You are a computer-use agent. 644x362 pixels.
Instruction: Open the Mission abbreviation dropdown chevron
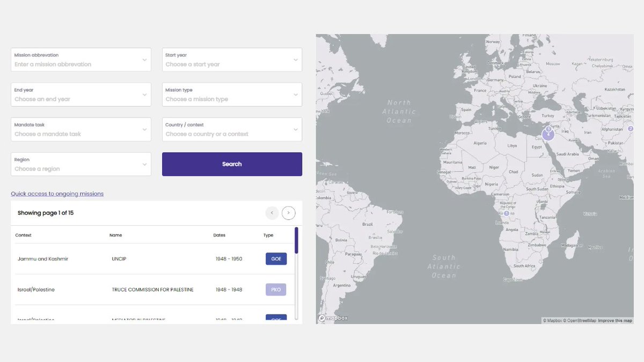pos(144,60)
